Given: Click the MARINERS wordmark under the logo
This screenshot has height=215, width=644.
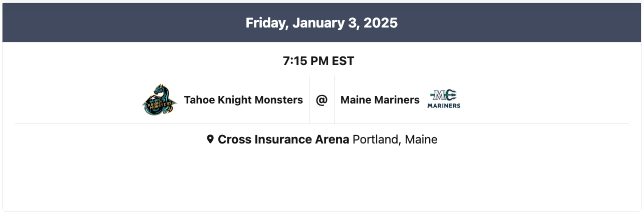Looking at the screenshot, I should coord(444,106).
